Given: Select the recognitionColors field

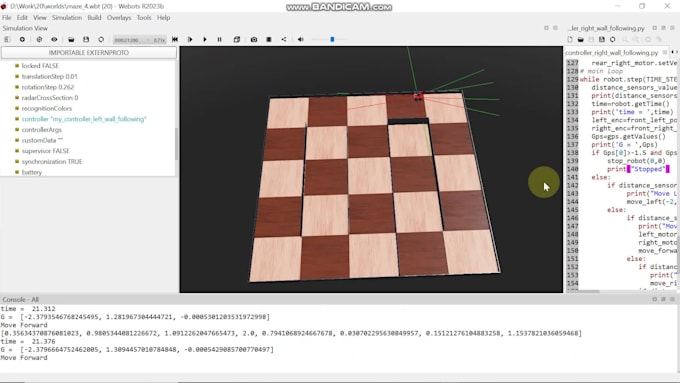Looking at the screenshot, I should click(46, 108).
